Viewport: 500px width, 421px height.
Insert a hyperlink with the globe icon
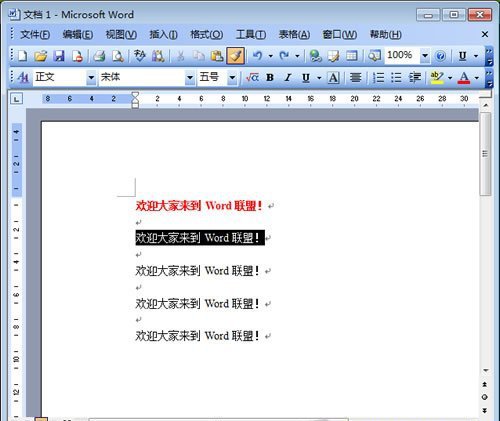[x=315, y=56]
